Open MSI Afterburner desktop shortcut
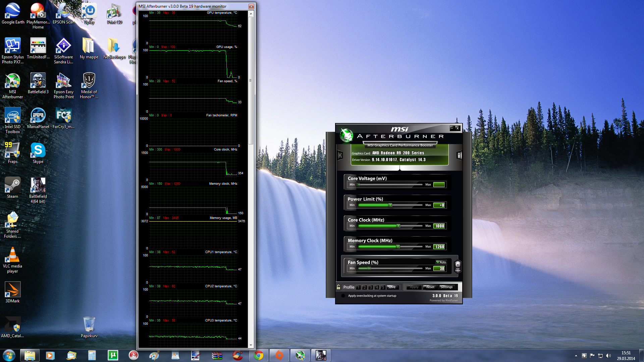 click(13, 86)
